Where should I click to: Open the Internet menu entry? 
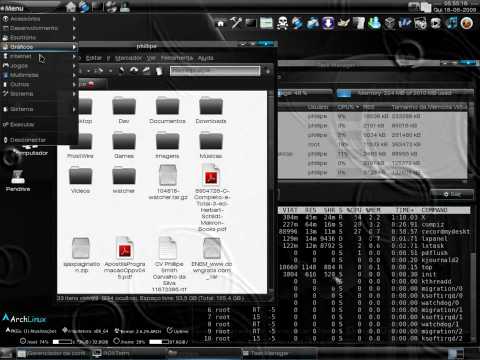38,56
